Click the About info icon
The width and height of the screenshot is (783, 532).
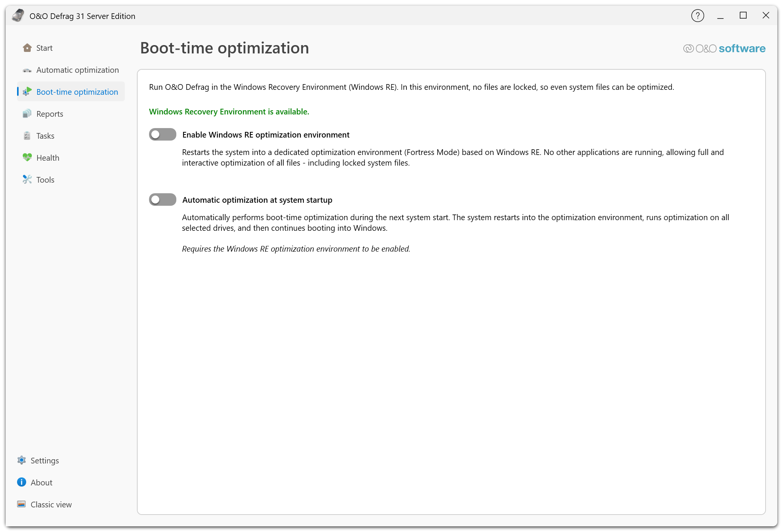pyautogui.click(x=22, y=482)
